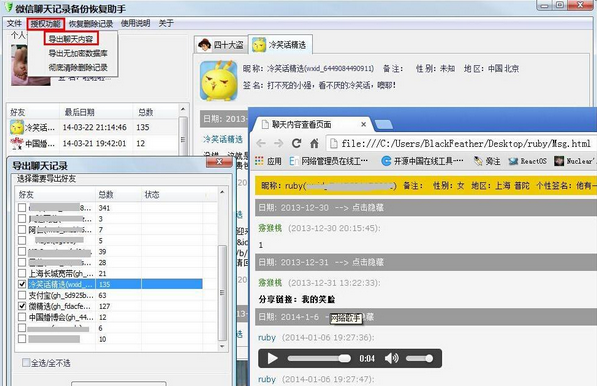Open the Nuclear bookmark
This screenshot has height=386, width=597.
pyautogui.click(x=575, y=161)
